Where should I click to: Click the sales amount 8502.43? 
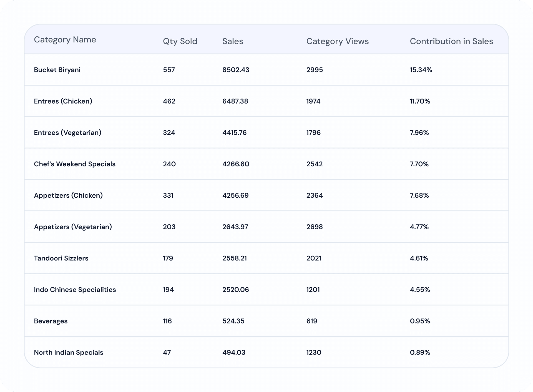[236, 70]
